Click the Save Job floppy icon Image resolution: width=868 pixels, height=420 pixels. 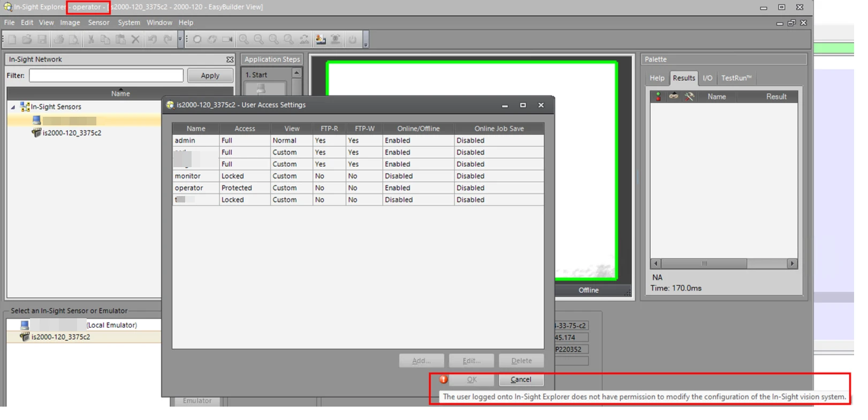click(42, 40)
